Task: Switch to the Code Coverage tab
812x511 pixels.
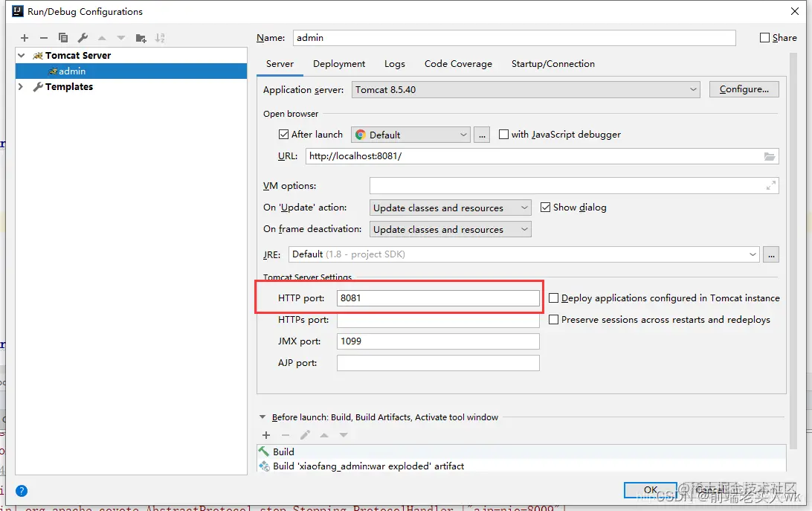Action: pyautogui.click(x=458, y=64)
